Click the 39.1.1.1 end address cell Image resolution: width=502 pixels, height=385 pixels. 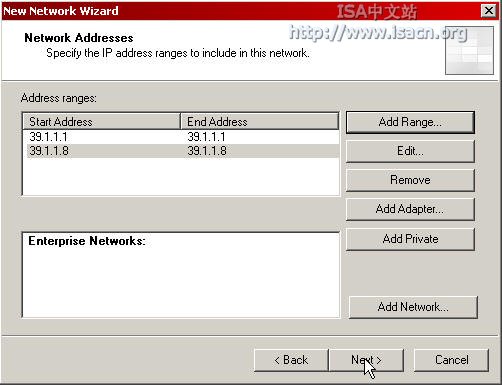click(x=206, y=137)
